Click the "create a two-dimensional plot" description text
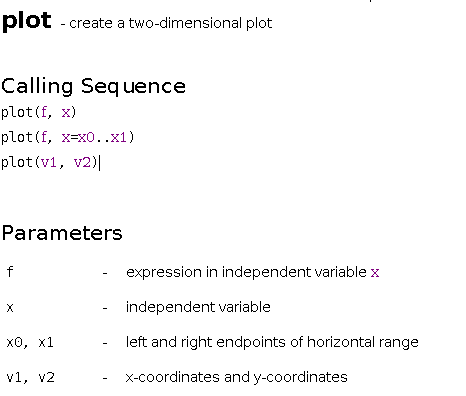 click(x=171, y=23)
